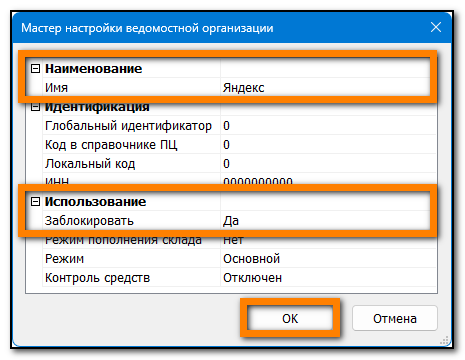Close the Мастер настройки dialog
Screen dimensions: 465x360
pos(436,27)
